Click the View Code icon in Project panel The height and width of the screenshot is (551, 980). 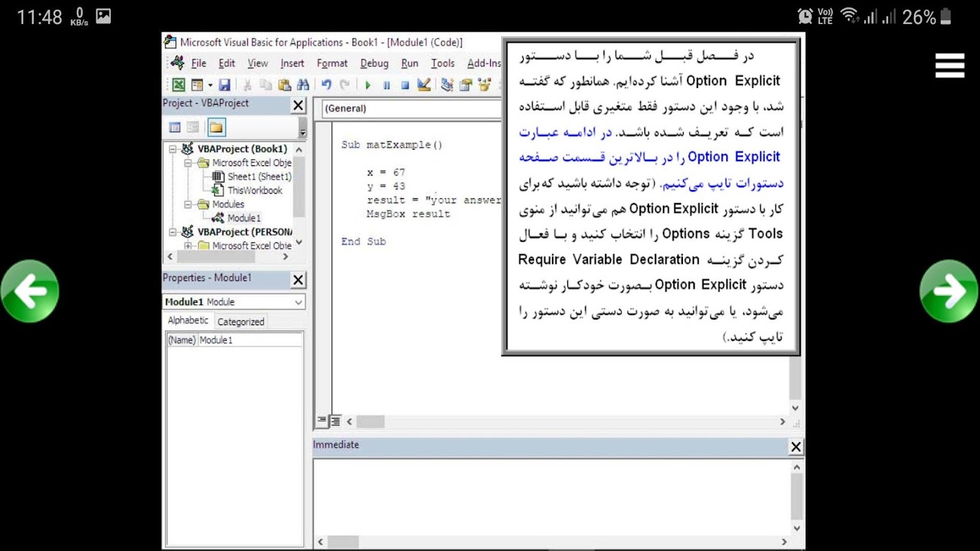coord(175,127)
